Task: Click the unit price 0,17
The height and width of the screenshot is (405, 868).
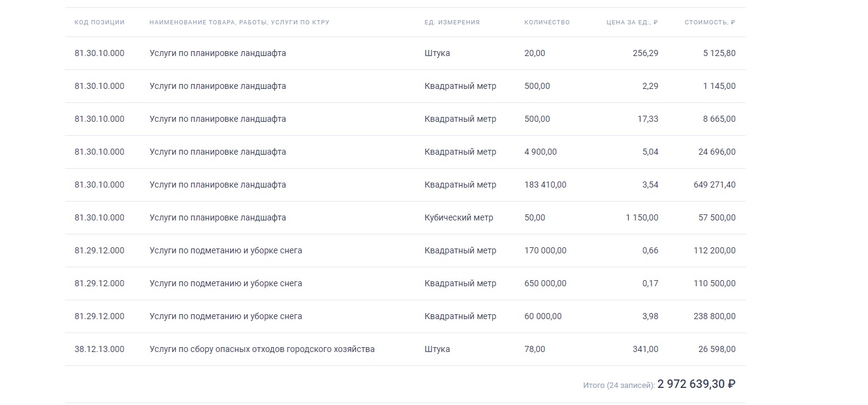Action: click(x=649, y=284)
